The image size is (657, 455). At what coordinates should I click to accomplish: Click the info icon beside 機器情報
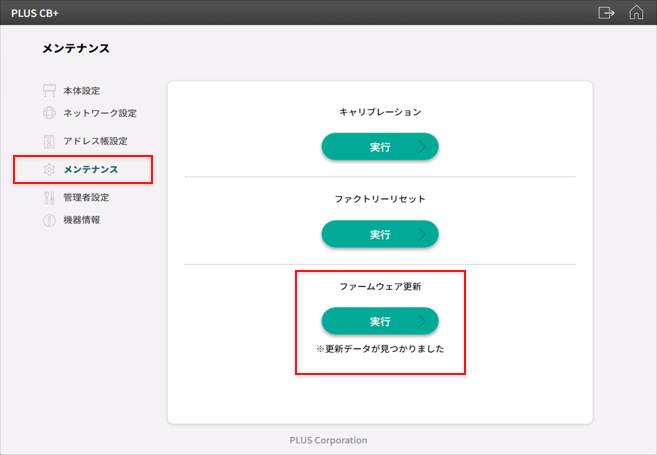click(49, 220)
